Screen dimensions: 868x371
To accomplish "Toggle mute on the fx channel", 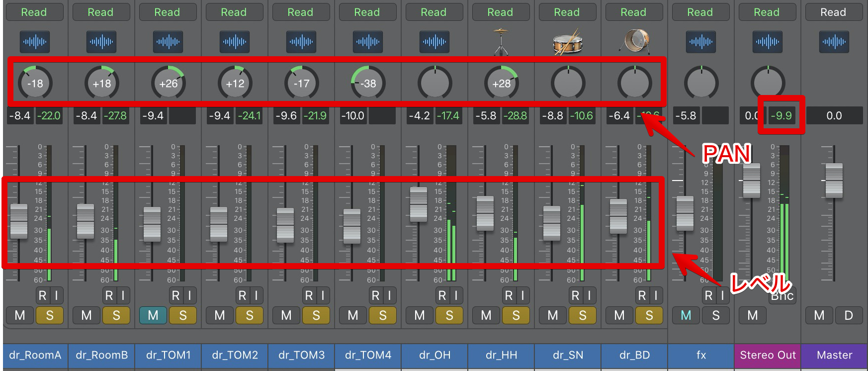I will pos(686,315).
